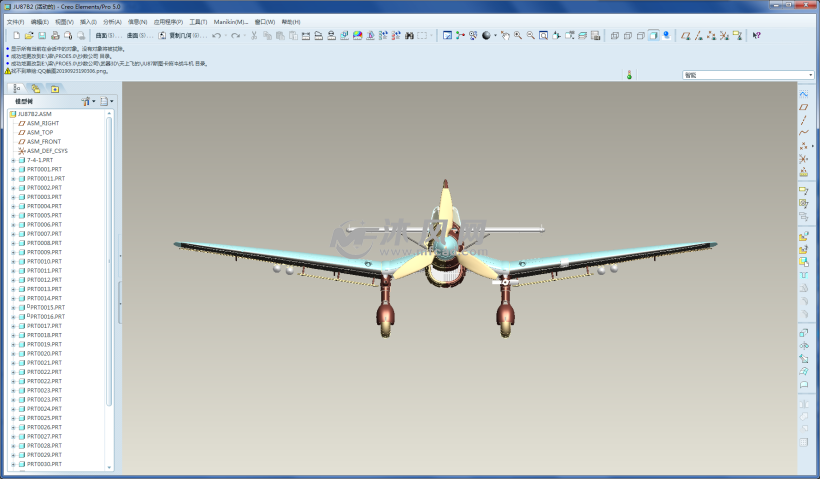Image resolution: width=820 pixels, height=479 pixels.
Task: Switch to the second navigator folder tab
Action: pyautogui.click(x=36, y=88)
